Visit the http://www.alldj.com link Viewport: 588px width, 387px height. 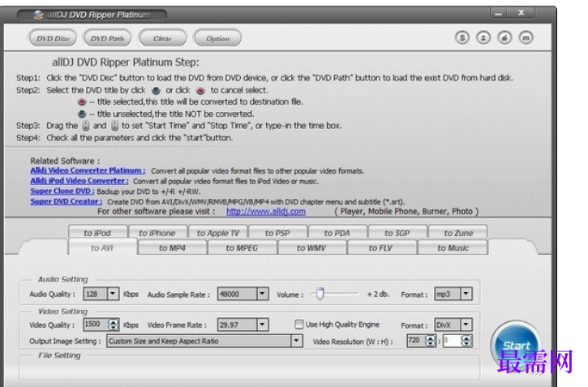coord(266,212)
